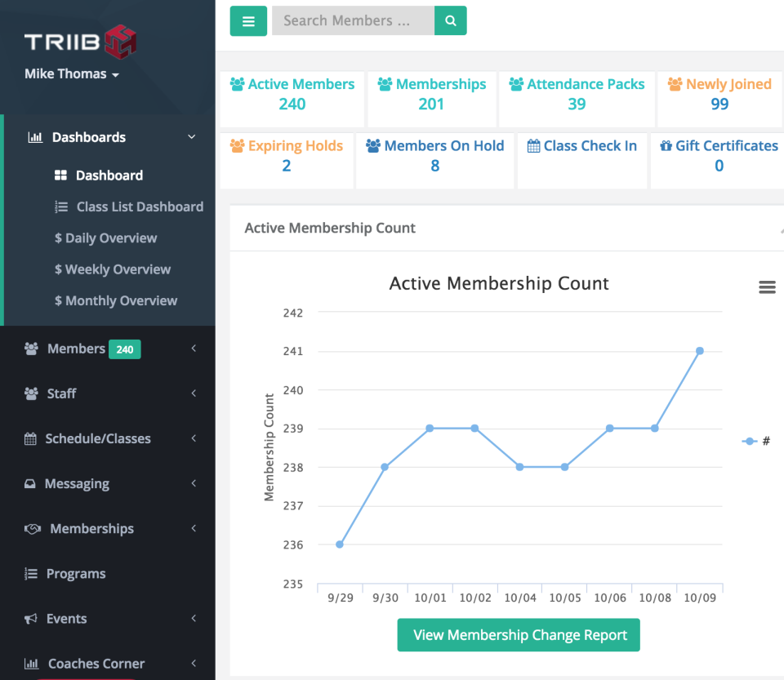Select the Messaging speech bubble icon in sidebar
The image size is (784, 680).
click(29, 483)
